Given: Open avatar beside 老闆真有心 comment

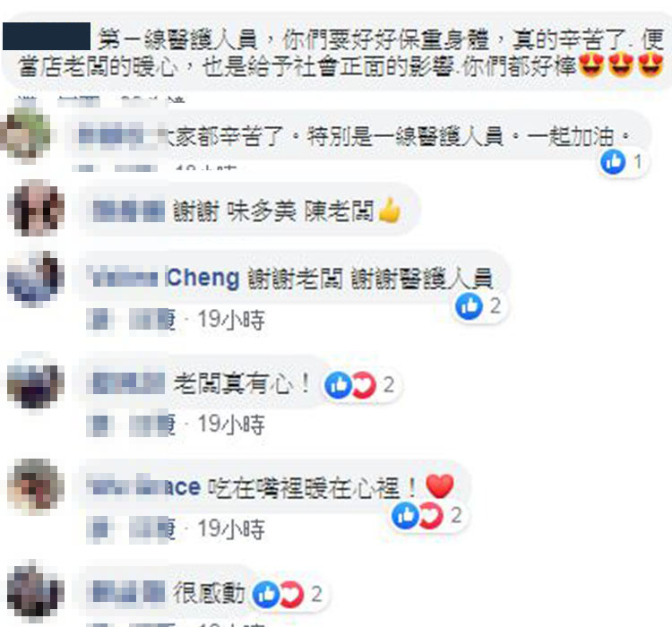Looking at the screenshot, I should 36,381.
